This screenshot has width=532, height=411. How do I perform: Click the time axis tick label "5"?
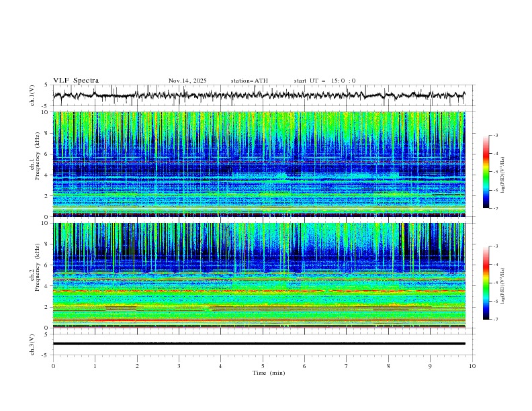click(x=263, y=366)
